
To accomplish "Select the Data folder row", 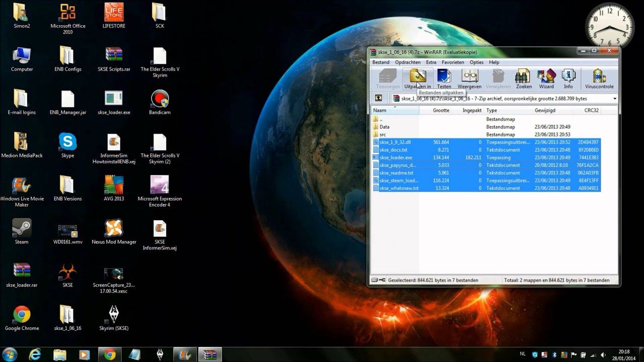I will coord(486,127).
